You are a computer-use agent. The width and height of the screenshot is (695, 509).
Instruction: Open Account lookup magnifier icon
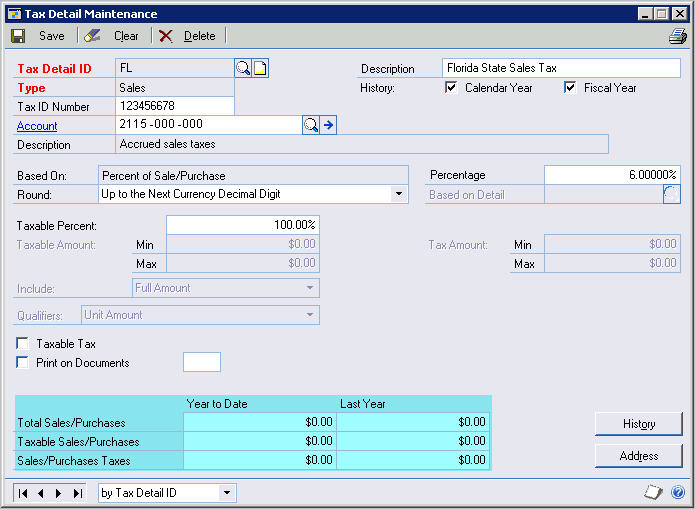pyautogui.click(x=311, y=125)
